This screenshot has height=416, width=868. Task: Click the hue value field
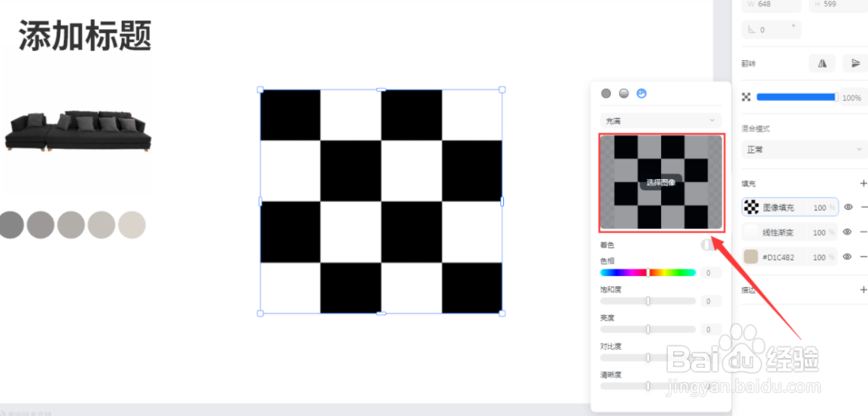[x=711, y=272]
